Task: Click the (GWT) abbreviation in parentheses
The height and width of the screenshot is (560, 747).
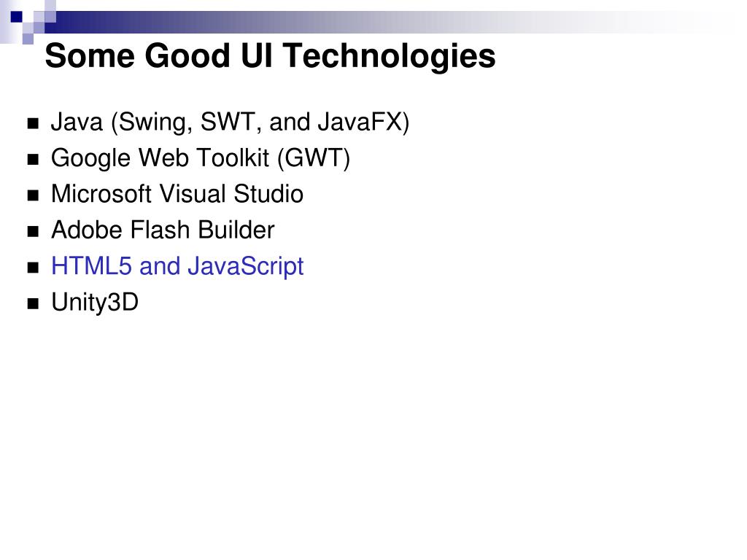Action: coord(314,158)
